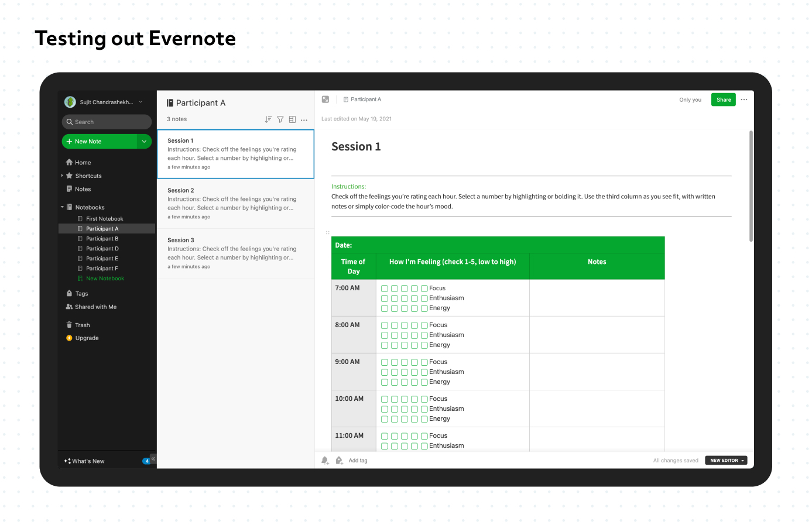Open the Session 1 note card
Viewport: 812px width, 525px height.
point(235,154)
